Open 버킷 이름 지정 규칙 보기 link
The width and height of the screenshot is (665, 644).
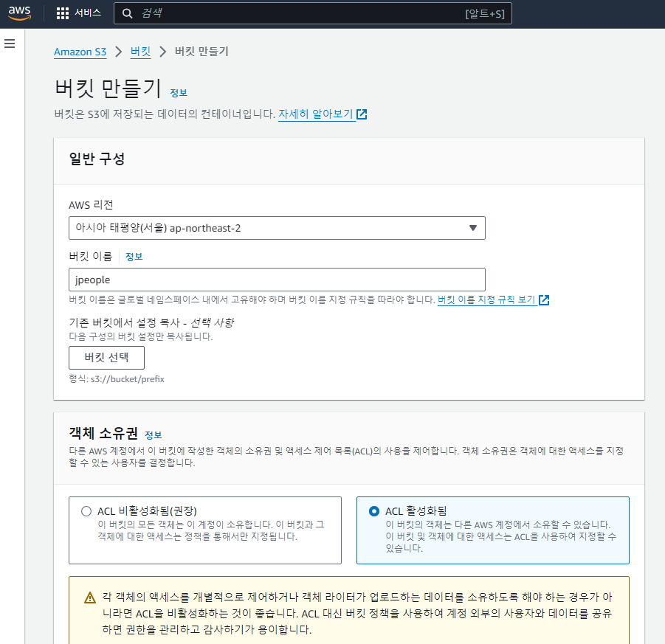click(x=486, y=300)
